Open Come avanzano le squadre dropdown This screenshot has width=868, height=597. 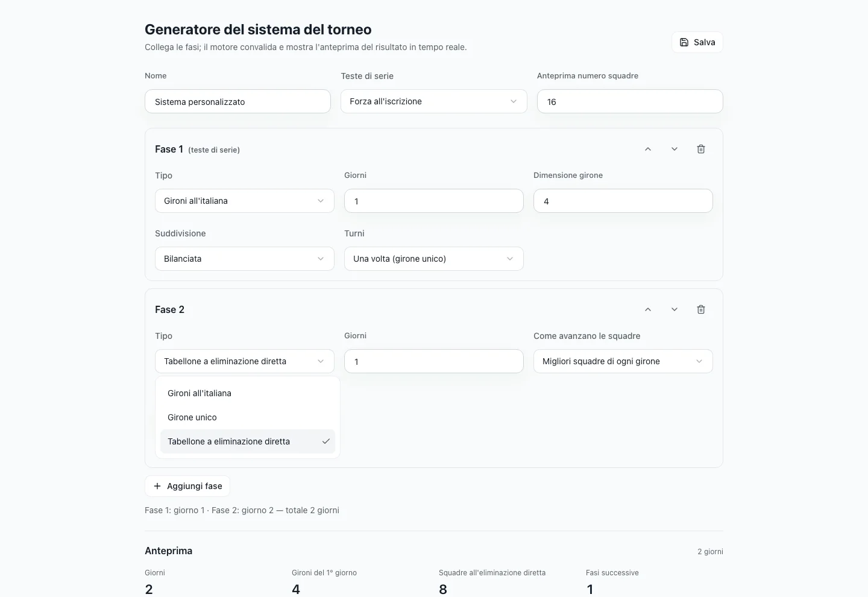pyautogui.click(x=623, y=361)
